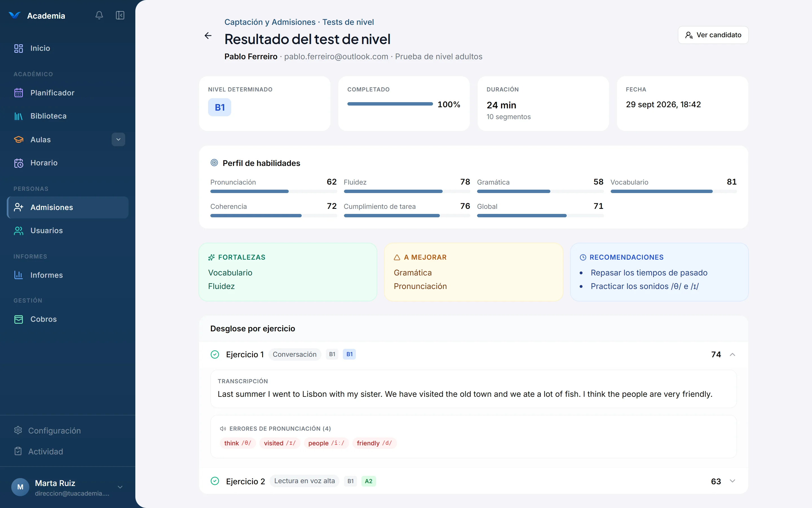
Task: Click the Cobros payment icon
Action: click(19, 319)
